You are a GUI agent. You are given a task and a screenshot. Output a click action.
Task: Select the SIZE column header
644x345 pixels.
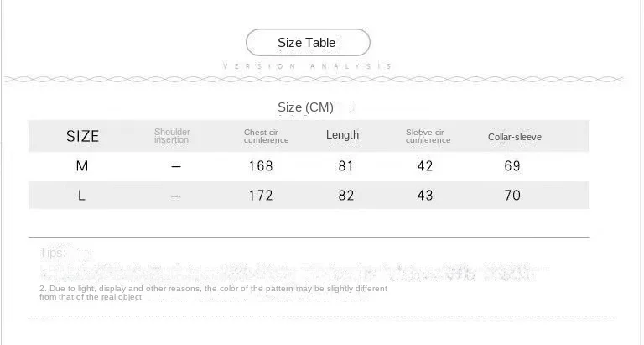82,136
